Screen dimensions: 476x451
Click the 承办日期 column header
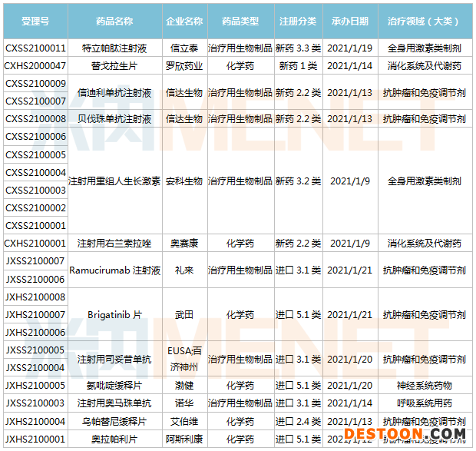349,20
